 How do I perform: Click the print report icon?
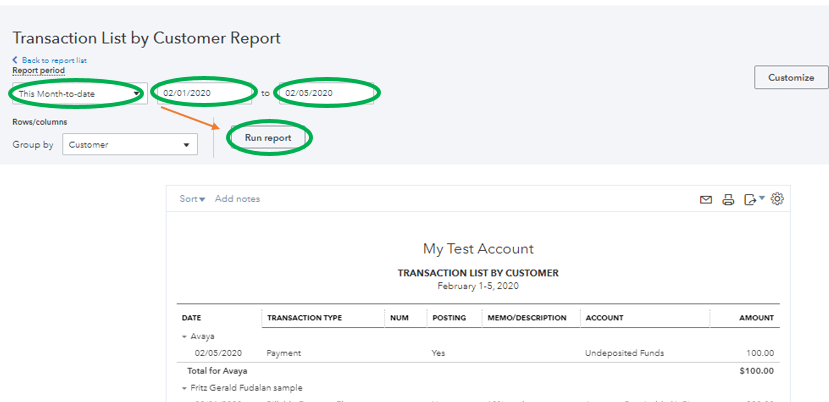click(728, 200)
